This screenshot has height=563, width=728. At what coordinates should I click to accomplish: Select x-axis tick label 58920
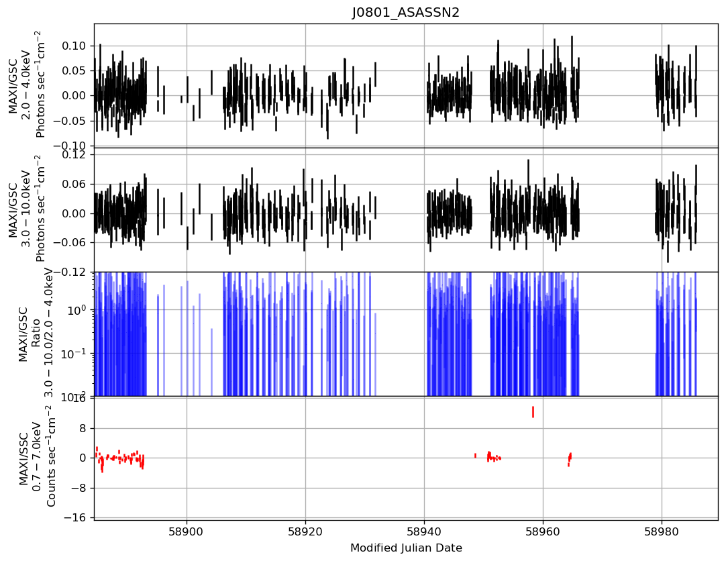coord(305,531)
